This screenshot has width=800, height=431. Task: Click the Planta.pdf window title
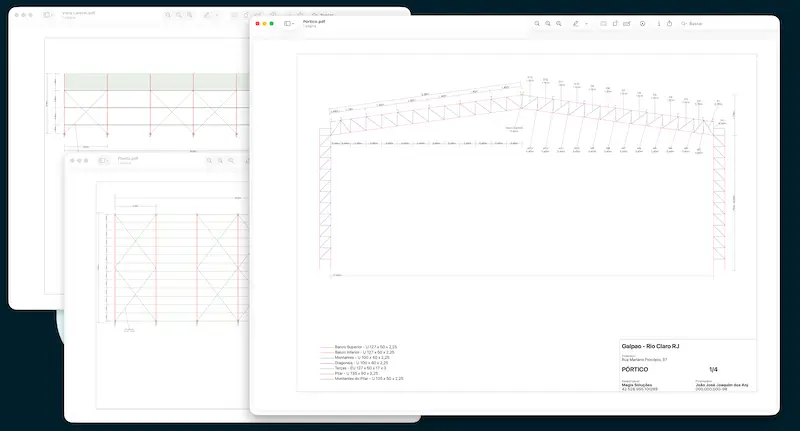[x=128, y=158]
